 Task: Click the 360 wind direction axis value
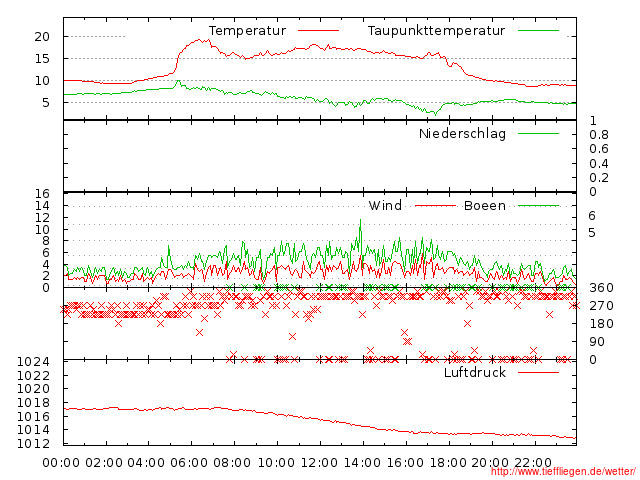click(601, 288)
